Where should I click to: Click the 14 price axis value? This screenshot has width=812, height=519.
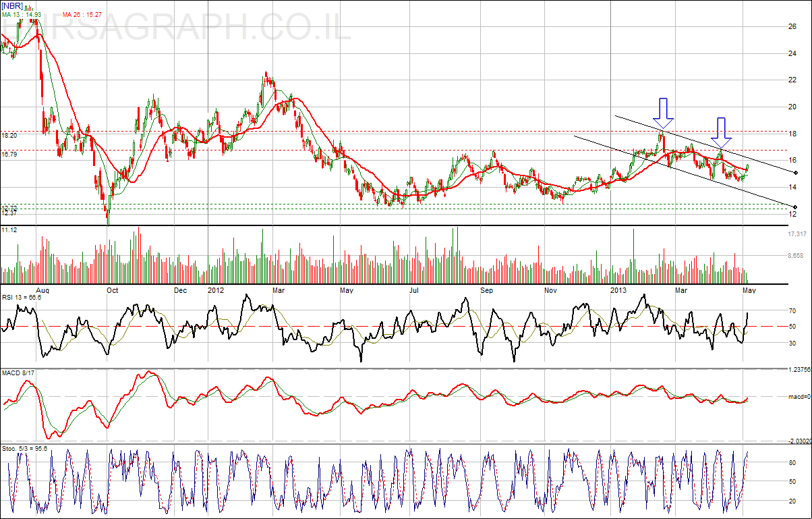(x=792, y=187)
